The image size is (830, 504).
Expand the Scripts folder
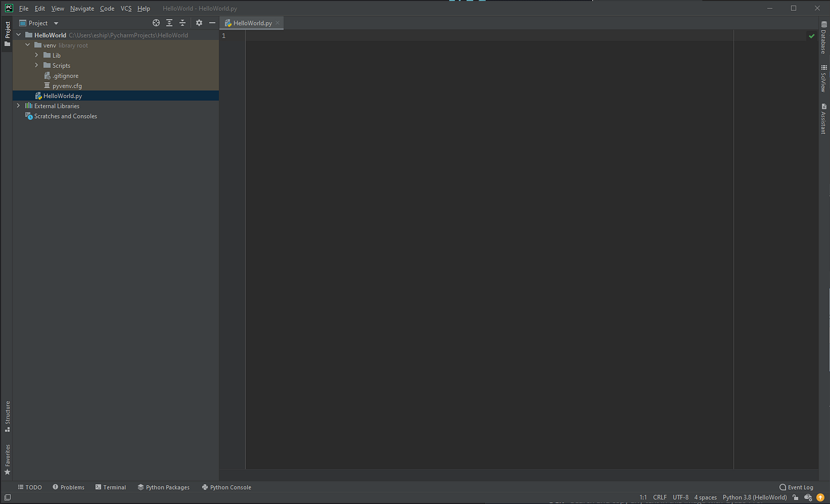coord(36,66)
